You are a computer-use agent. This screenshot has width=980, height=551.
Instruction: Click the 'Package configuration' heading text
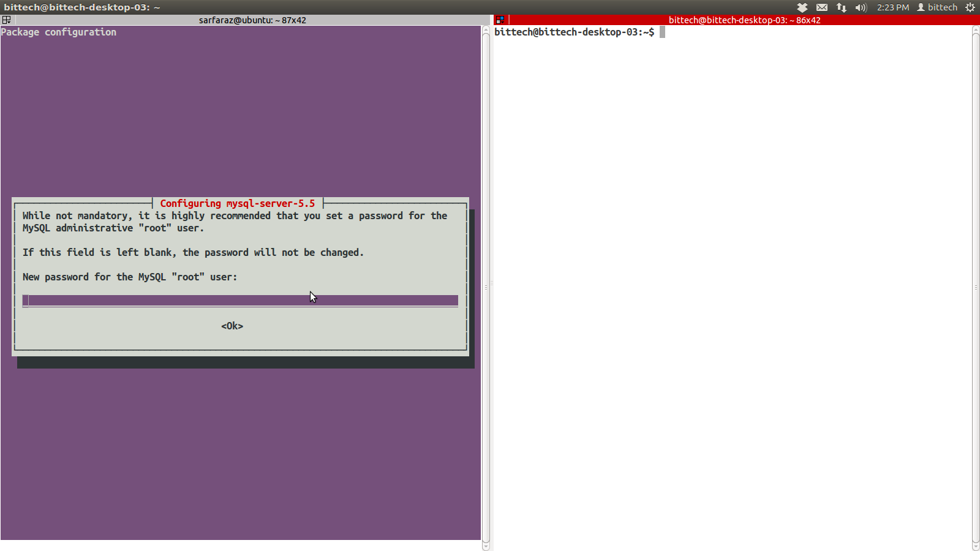[58, 32]
